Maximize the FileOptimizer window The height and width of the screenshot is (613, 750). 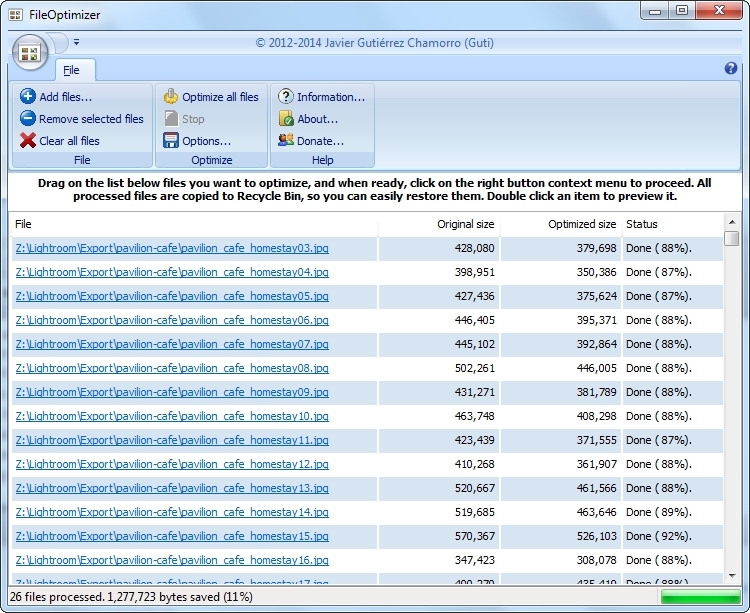pyautogui.click(x=682, y=11)
